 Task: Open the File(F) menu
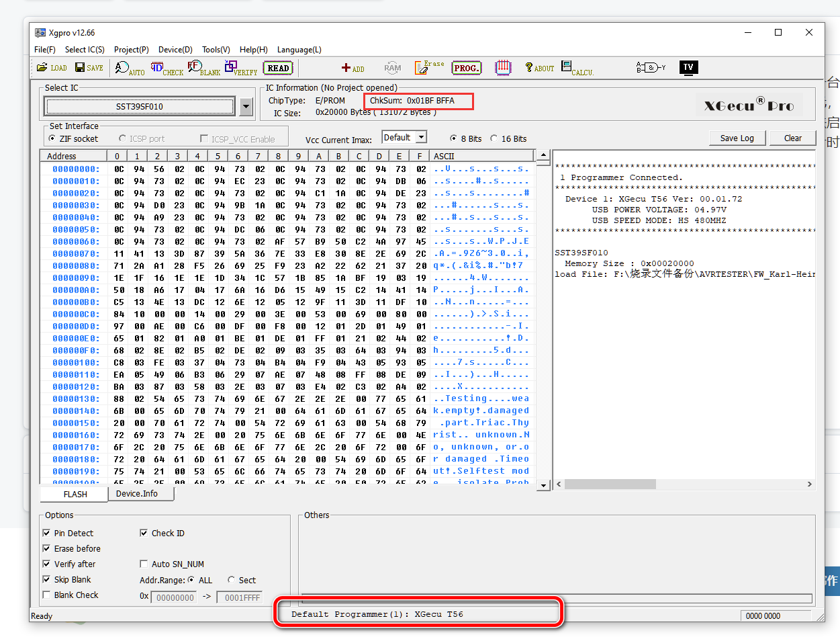(45, 50)
